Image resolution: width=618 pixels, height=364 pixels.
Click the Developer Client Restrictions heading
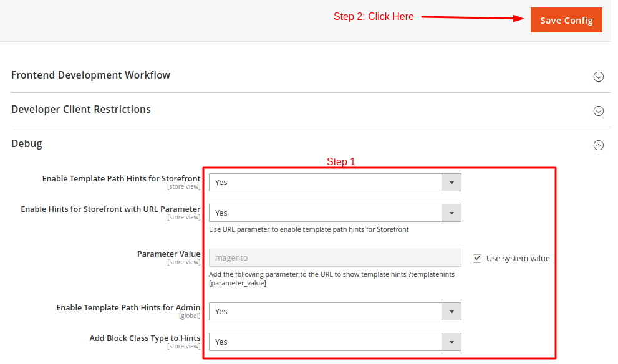pyautogui.click(x=81, y=109)
